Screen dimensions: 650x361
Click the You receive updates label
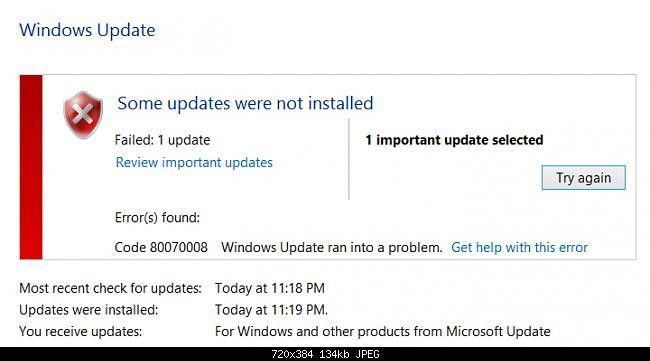point(81,332)
